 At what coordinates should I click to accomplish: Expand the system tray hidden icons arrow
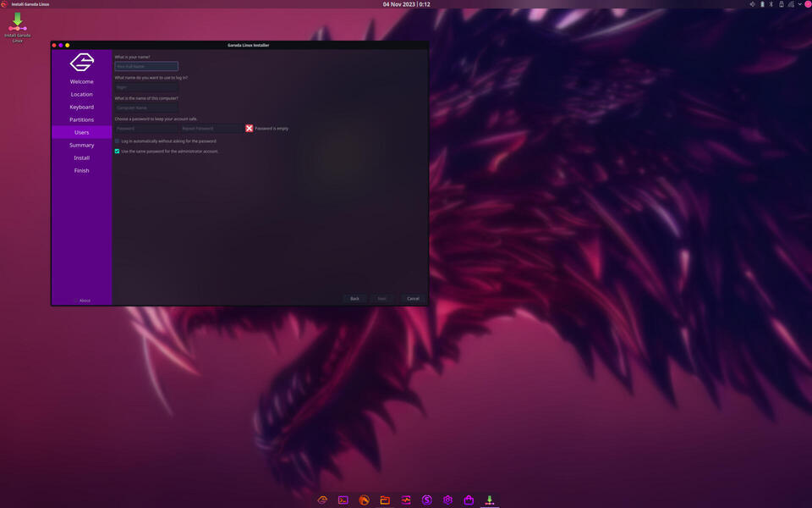click(x=799, y=4)
